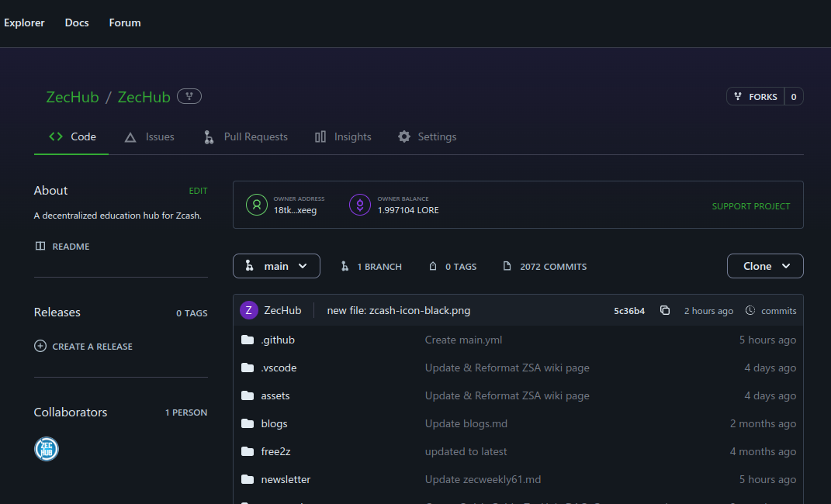Click the tag icon next to 0 TAGS
Image resolution: width=831 pixels, height=504 pixels.
click(433, 266)
